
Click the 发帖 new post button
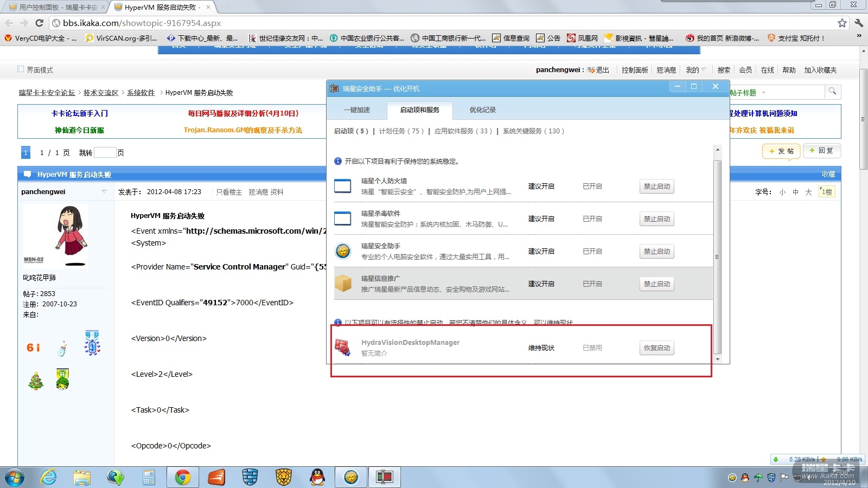coord(781,151)
